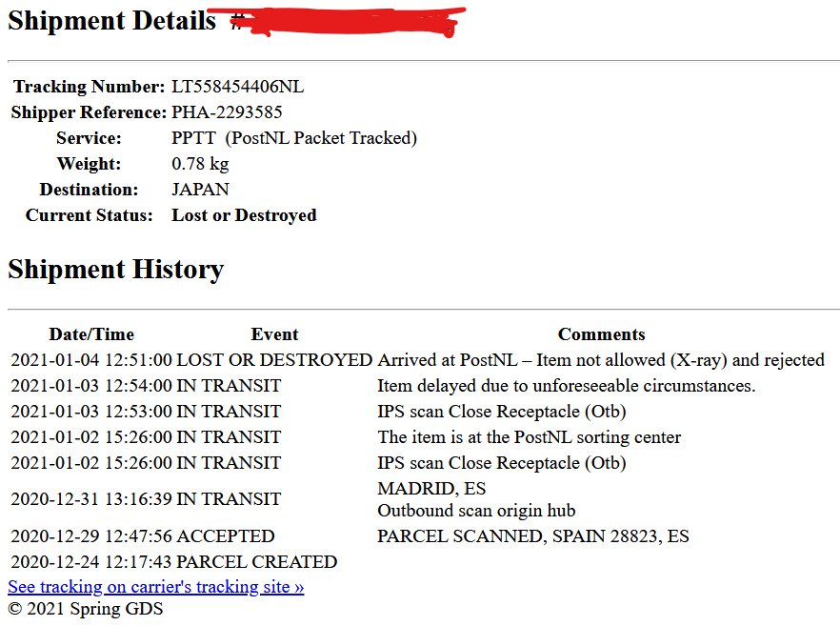
Task: Click the Comments column header
Action: tap(601, 334)
